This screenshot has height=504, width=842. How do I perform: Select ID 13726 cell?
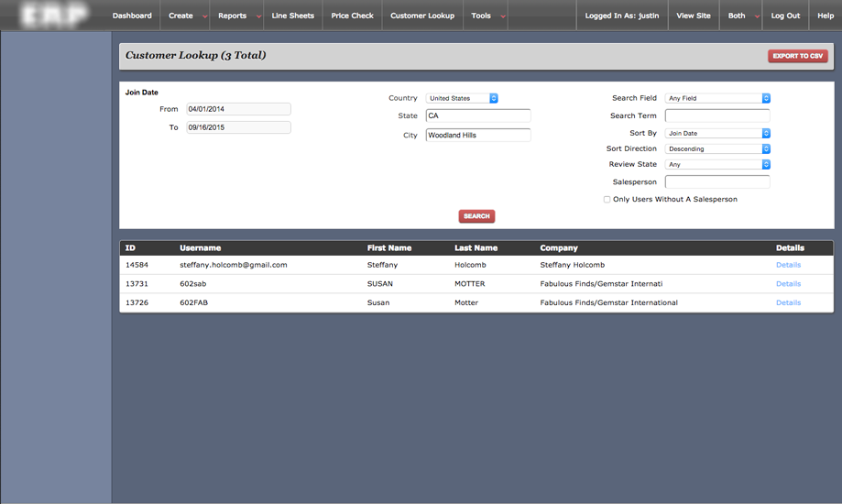click(137, 302)
